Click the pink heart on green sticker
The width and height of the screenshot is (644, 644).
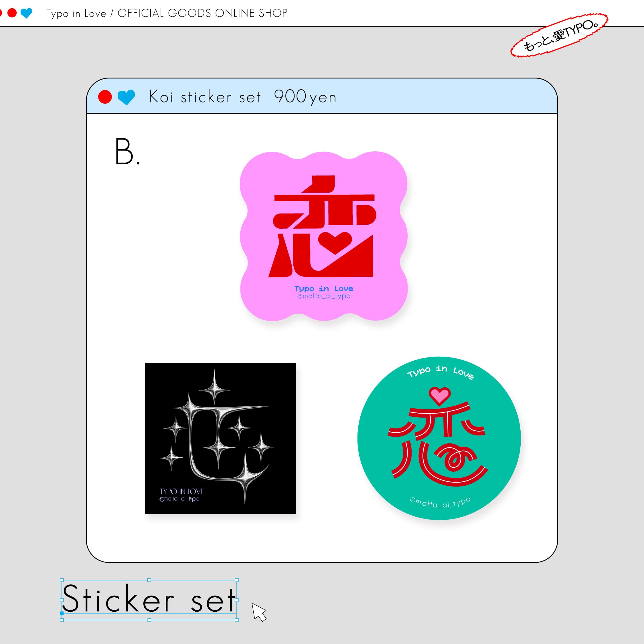[439, 396]
